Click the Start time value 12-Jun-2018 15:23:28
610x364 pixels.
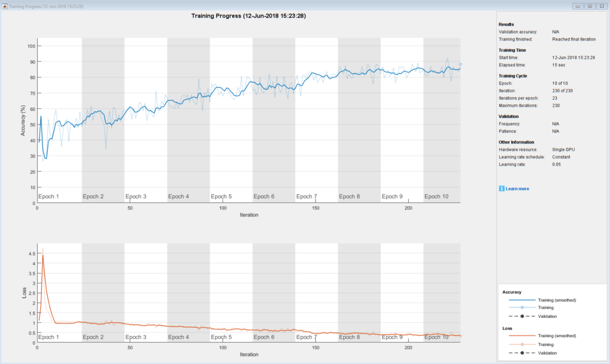(573, 58)
